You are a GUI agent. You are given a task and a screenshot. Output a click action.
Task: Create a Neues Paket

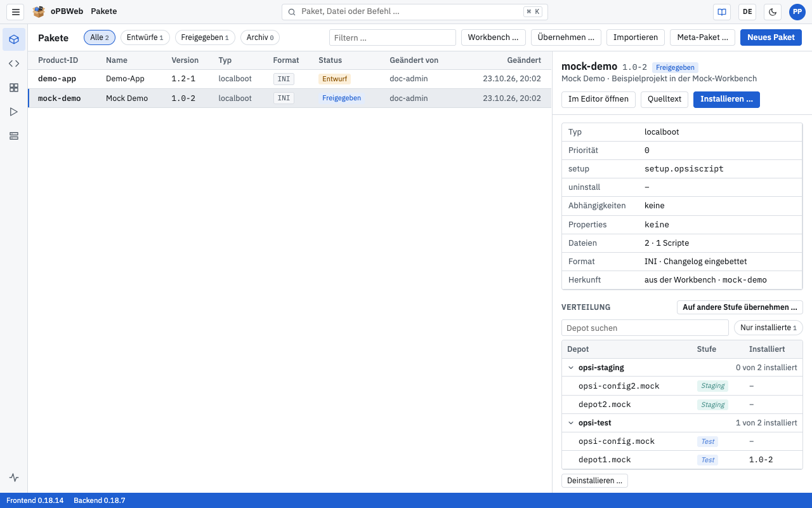point(771,37)
